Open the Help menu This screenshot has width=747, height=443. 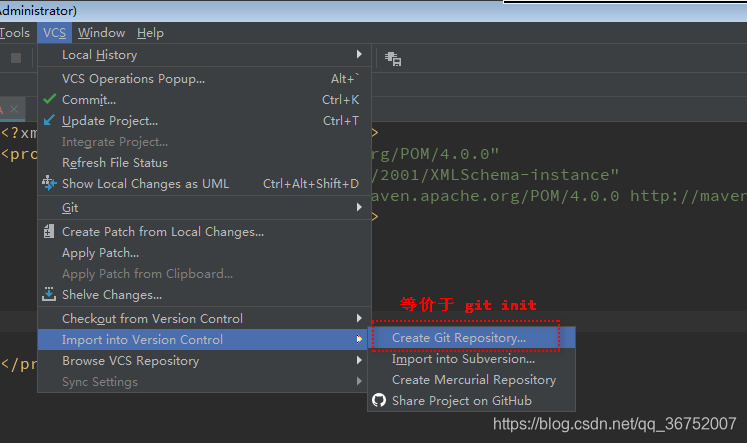pos(150,33)
